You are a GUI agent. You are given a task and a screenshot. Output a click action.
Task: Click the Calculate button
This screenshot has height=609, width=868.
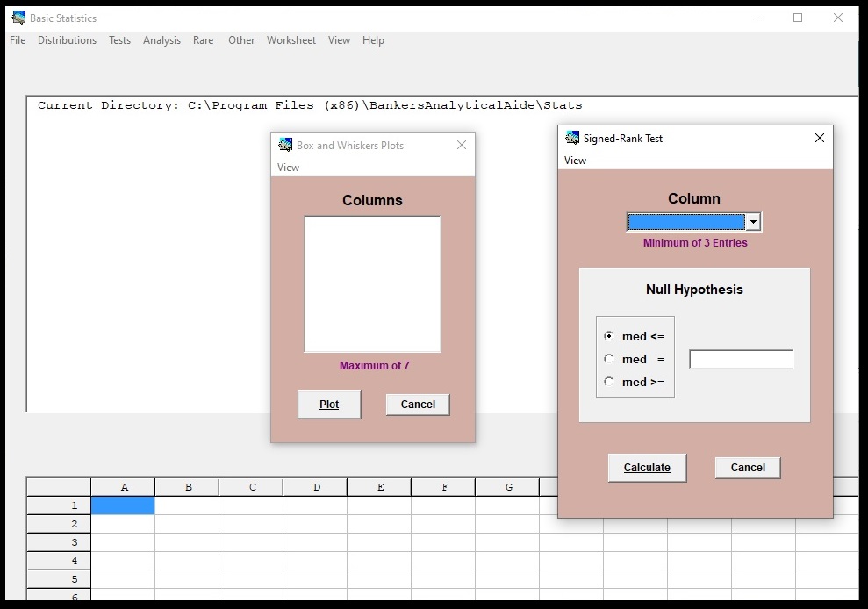647,467
